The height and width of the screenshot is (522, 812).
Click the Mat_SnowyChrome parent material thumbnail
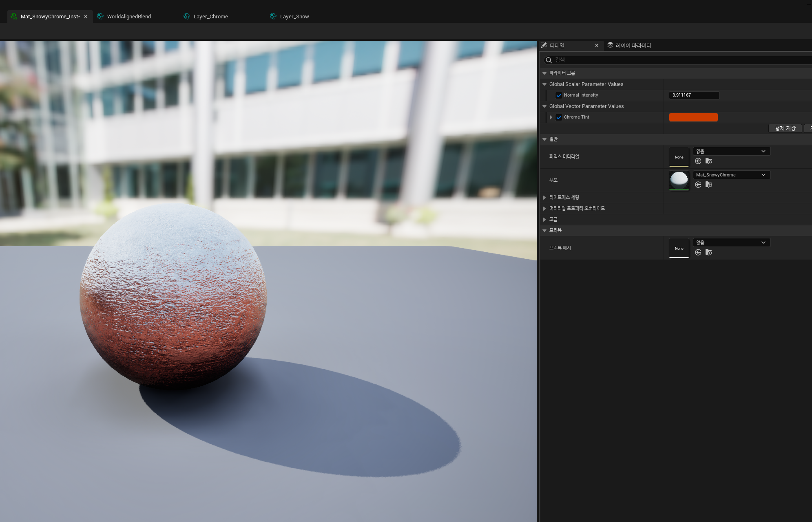(679, 180)
